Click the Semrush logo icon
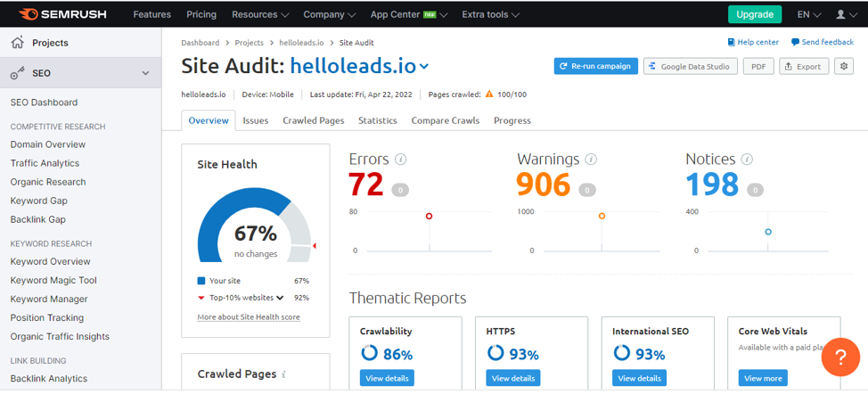The width and height of the screenshot is (868, 394). [28, 14]
